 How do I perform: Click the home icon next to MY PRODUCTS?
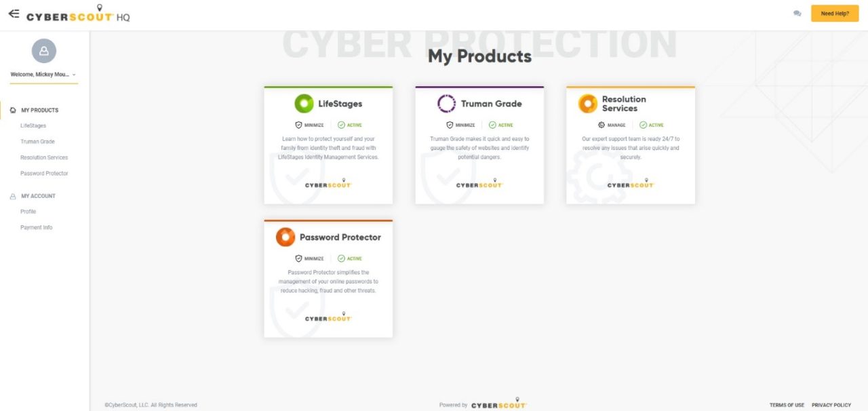click(x=12, y=109)
